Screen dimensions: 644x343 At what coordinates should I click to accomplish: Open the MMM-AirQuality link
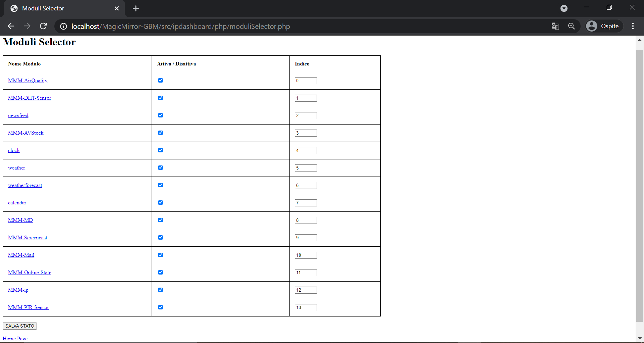(x=28, y=81)
